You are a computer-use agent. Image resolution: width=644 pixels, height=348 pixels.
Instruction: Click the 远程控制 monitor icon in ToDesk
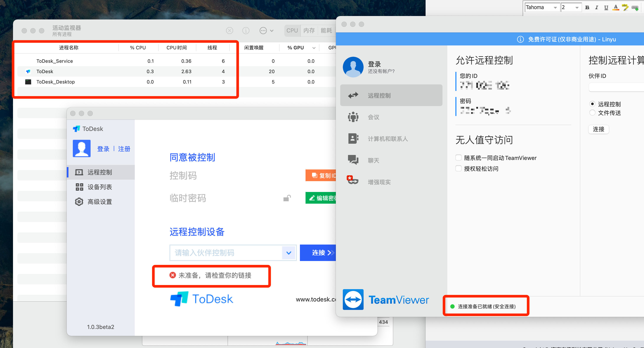(79, 172)
